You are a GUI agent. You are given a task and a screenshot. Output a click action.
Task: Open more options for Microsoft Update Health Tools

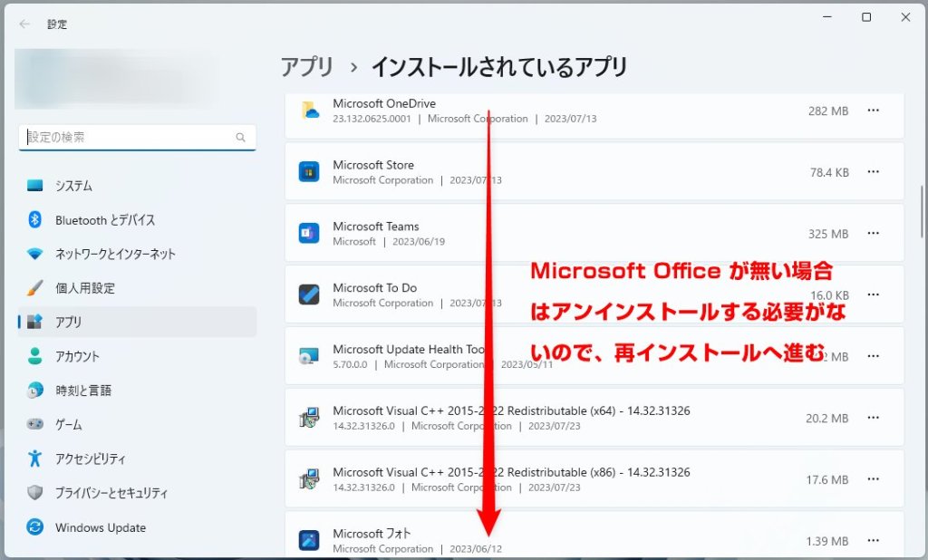(873, 356)
